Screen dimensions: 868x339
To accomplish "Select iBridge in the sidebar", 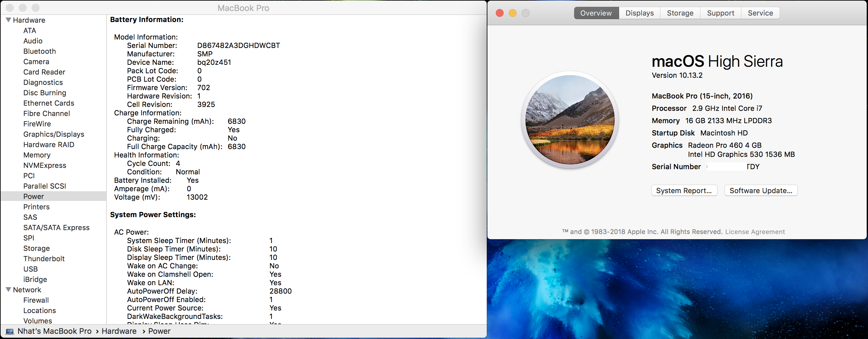I will (35, 279).
